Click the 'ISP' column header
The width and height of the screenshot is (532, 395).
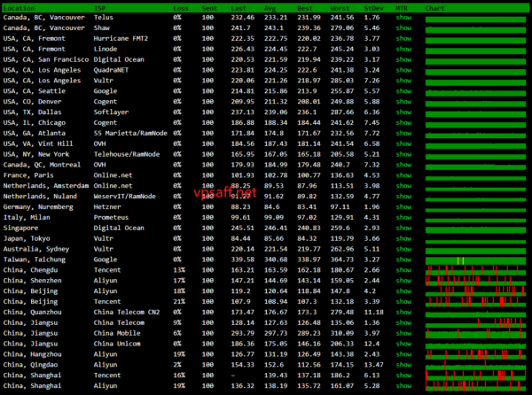tap(99, 8)
